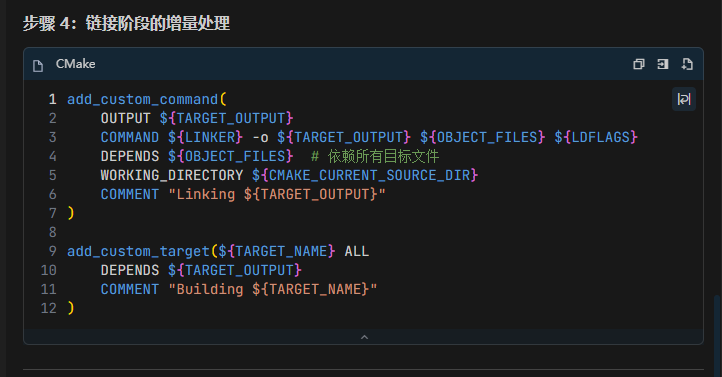The width and height of the screenshot is (722, 377).
Task: Click the file icon beside CMake label
Action: tap(38, 66)
